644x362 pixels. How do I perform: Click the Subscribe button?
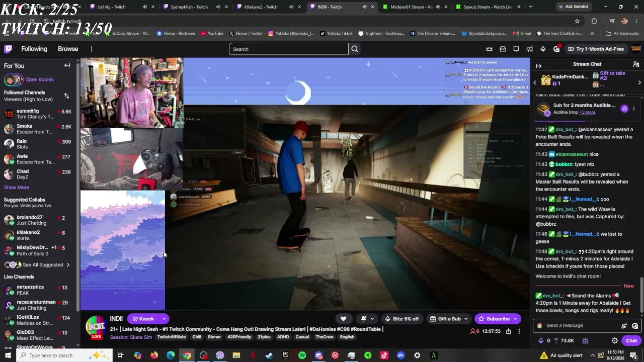click(x=493, y=319)
